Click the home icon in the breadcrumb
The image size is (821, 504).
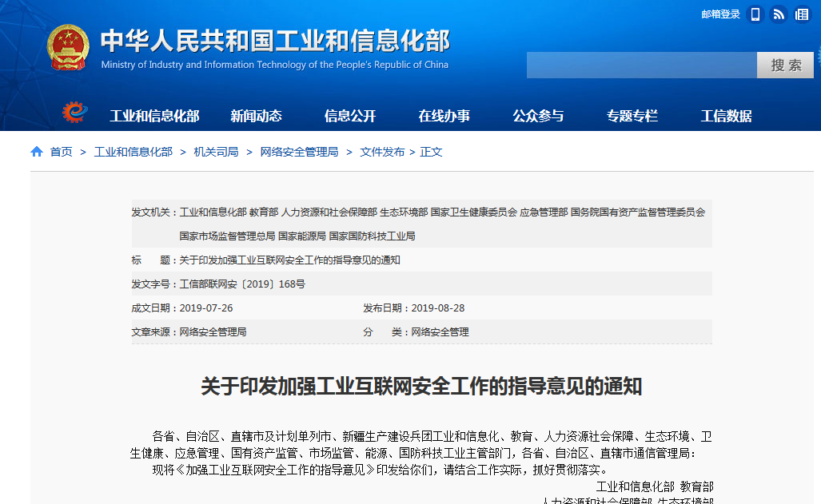[x=37, y=152]
